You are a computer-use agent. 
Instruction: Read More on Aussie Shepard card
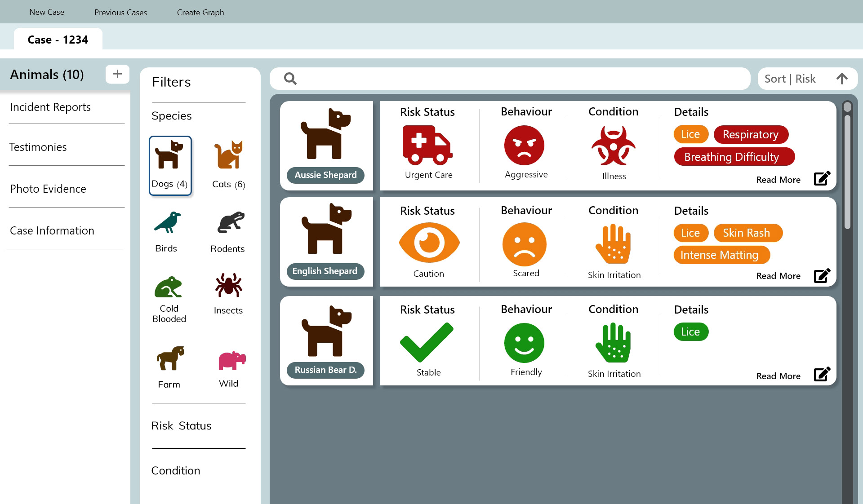778,180
